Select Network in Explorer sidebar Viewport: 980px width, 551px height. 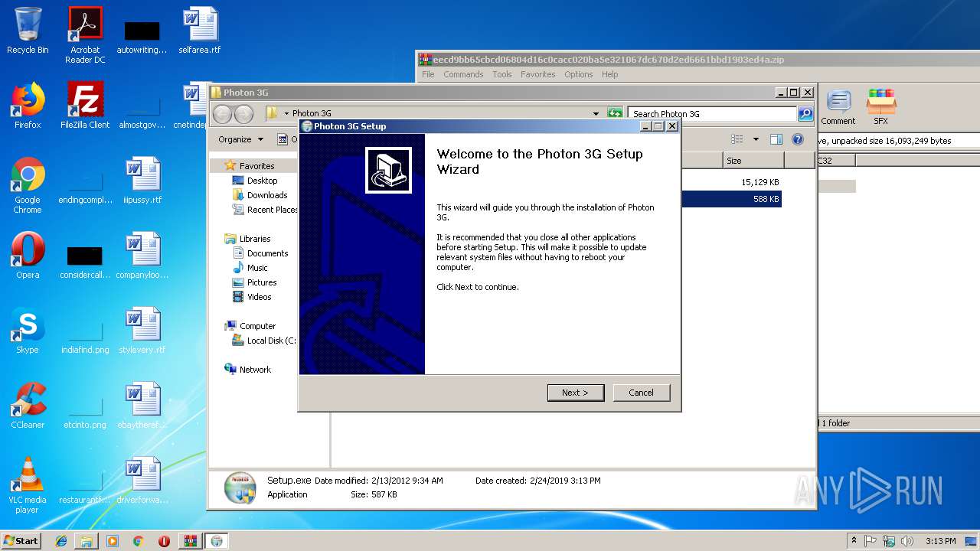[x=248, y=370]
